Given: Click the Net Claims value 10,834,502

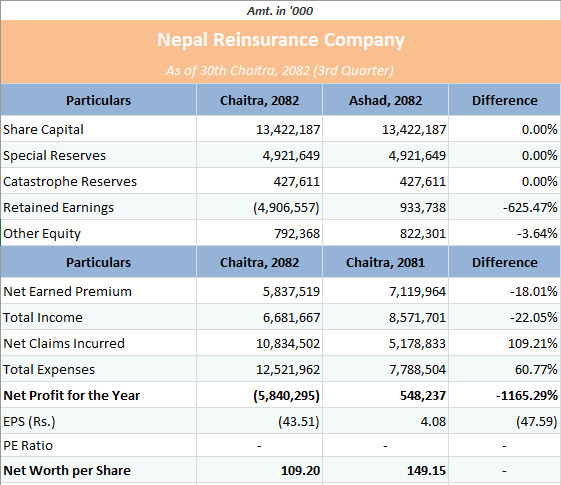Looking at the screenshot, I should [288, 344].
